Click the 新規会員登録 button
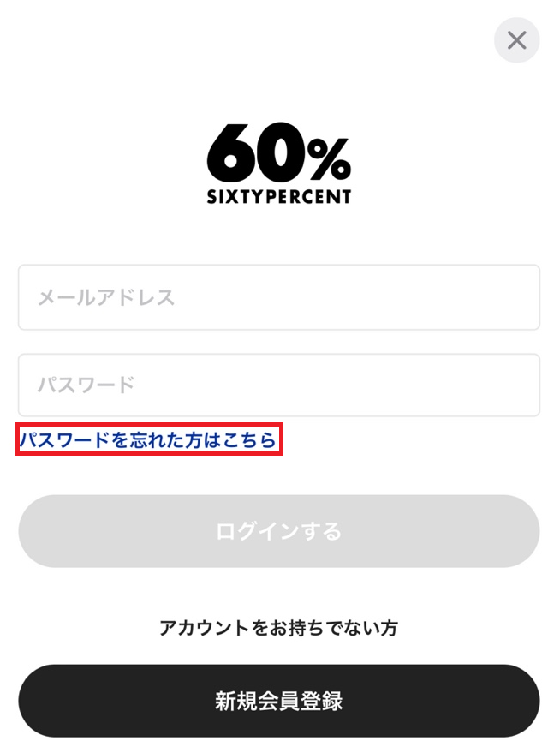 point(279,701)
